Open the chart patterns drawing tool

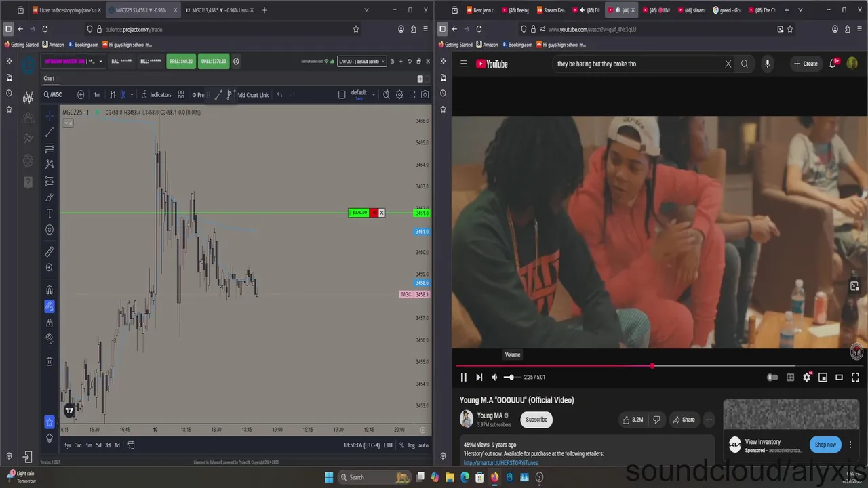pos(50,164)
